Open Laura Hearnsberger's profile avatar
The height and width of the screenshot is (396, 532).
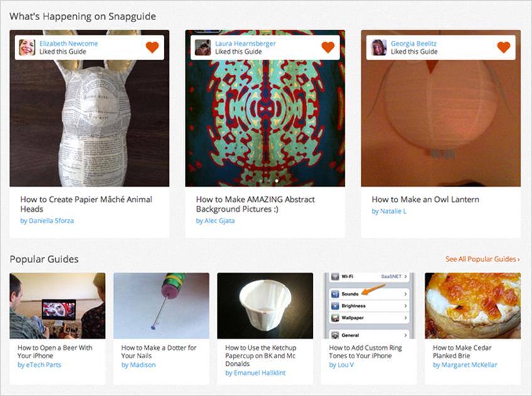click(x=203, y=47)
